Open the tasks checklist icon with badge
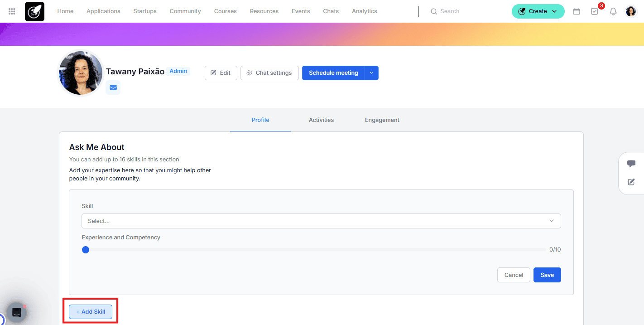Screen dimensions: 644x325 tap(595, 11)
